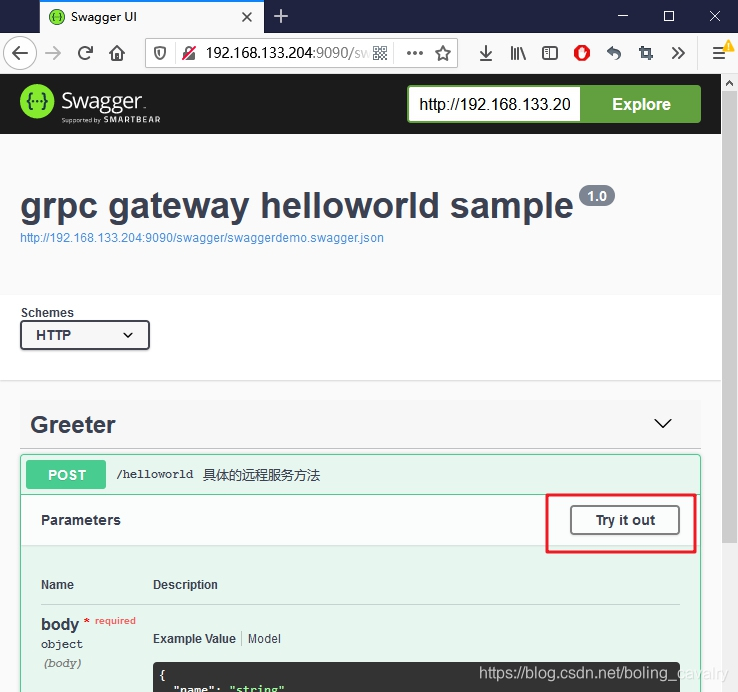Screen dimensions: 738x692
Task: Click the green Explore button
Action: [x=641, y=104]
